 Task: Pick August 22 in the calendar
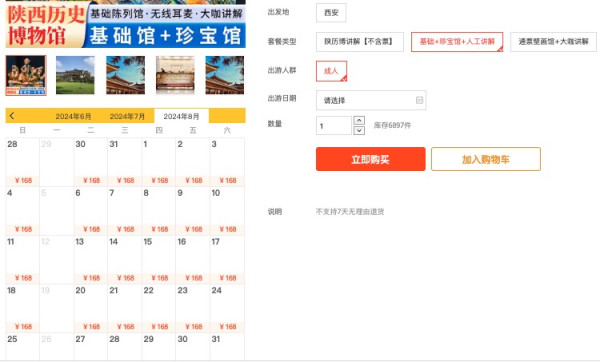pos(159,308)
